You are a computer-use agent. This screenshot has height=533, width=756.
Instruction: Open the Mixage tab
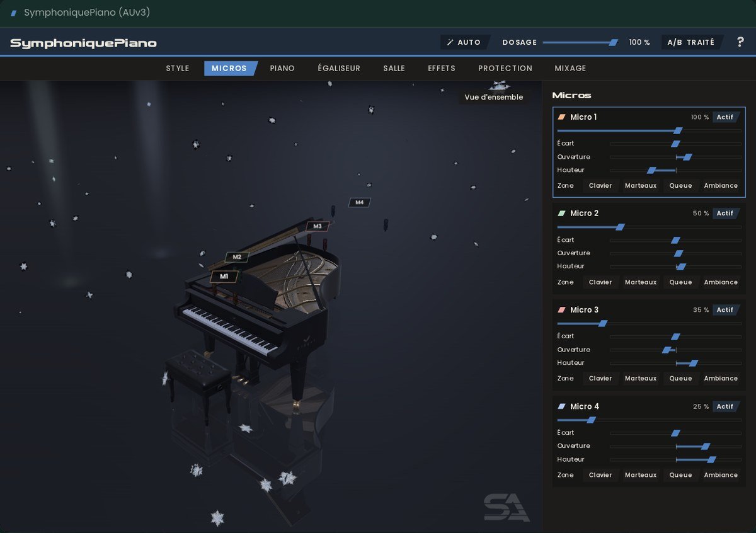570,68
